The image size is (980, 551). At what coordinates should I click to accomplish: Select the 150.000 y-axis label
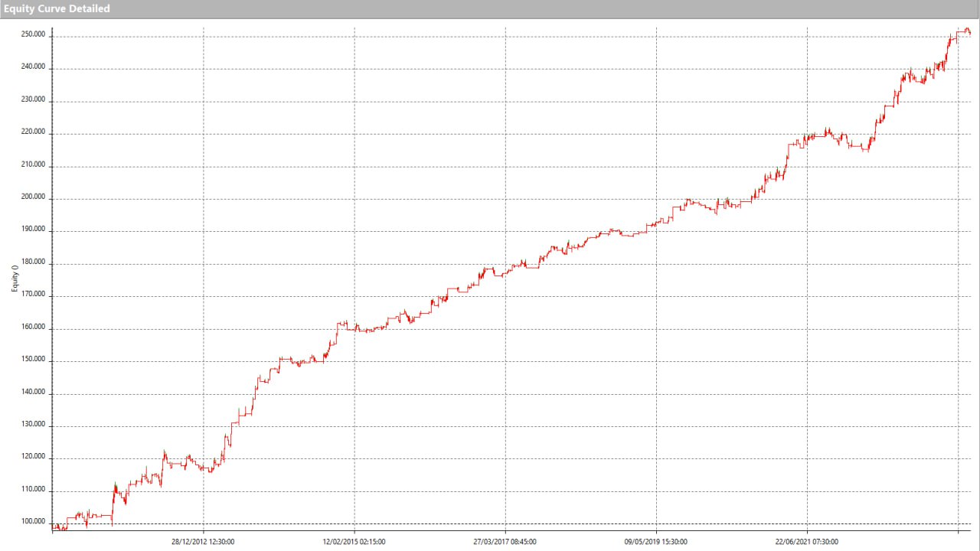pyautogui.click(x=34, y=360)
